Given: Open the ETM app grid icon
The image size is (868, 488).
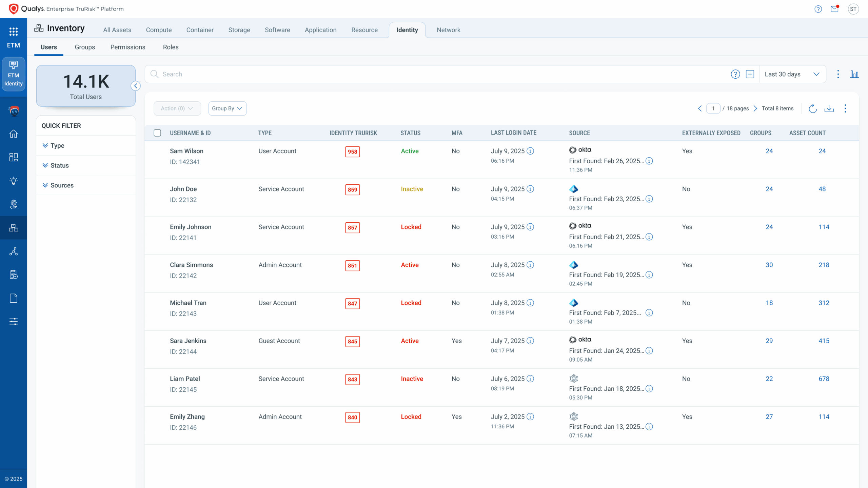Looking at the screenshot, I should pyautogui.click(x=14, y=32).
